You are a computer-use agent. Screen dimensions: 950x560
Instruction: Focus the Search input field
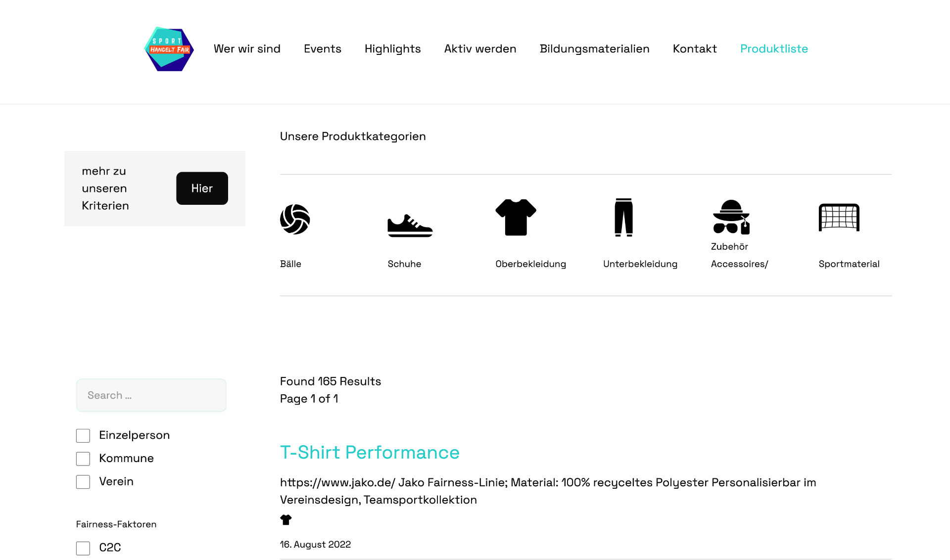point(151,395)
